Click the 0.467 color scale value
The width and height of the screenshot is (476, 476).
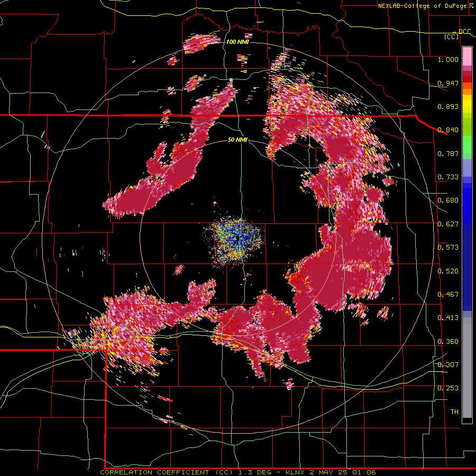[x=448, y=295]
